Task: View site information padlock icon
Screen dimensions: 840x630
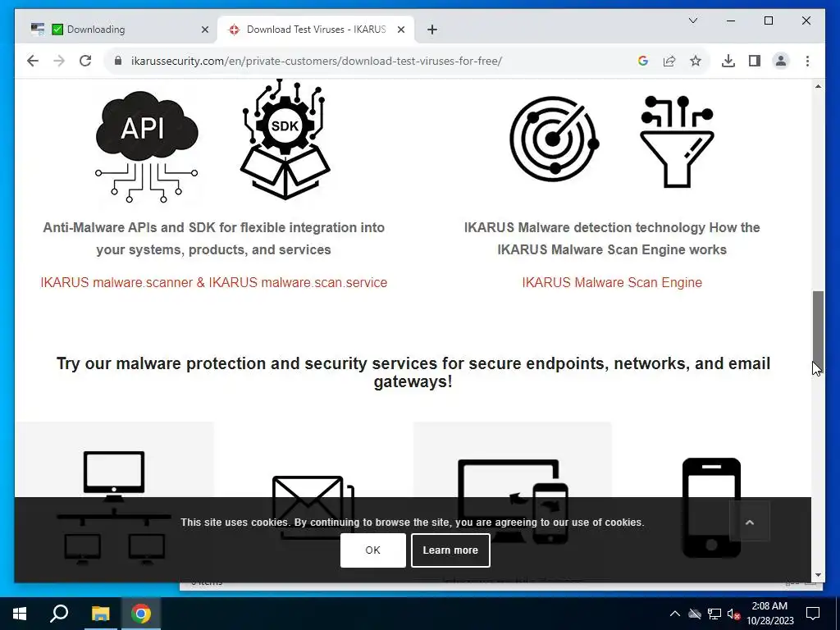Action: (x=118, y=61)
